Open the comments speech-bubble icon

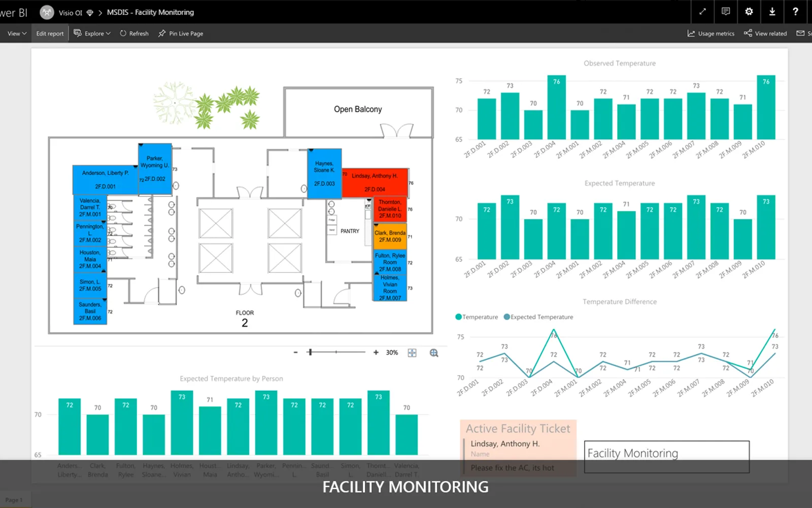[x=726, y=12]
